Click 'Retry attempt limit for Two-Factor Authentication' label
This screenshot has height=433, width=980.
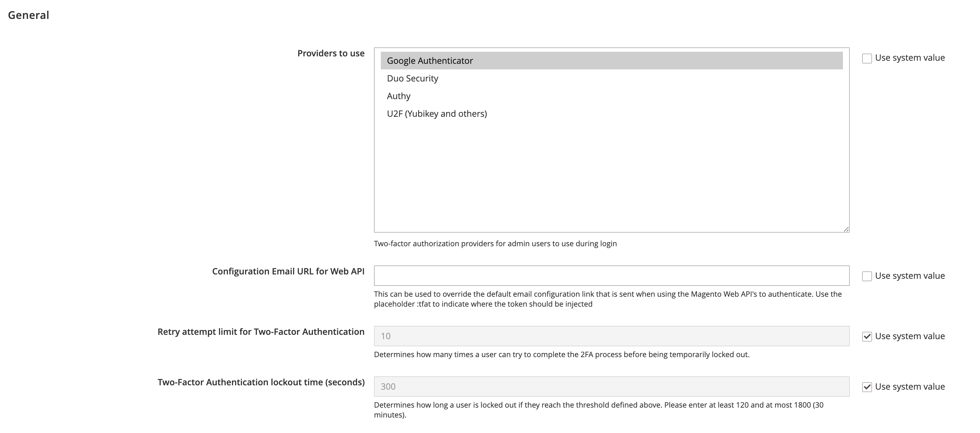pos(260,332)
